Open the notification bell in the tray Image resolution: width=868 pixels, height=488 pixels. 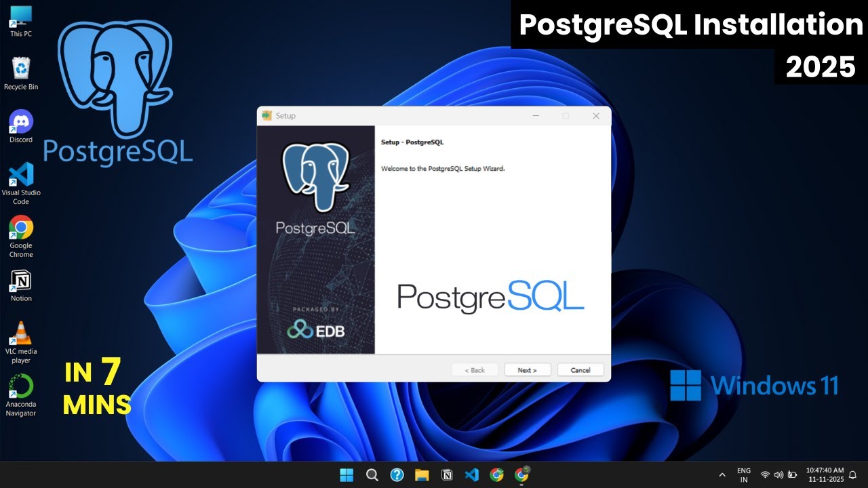[x=853, y=475]
